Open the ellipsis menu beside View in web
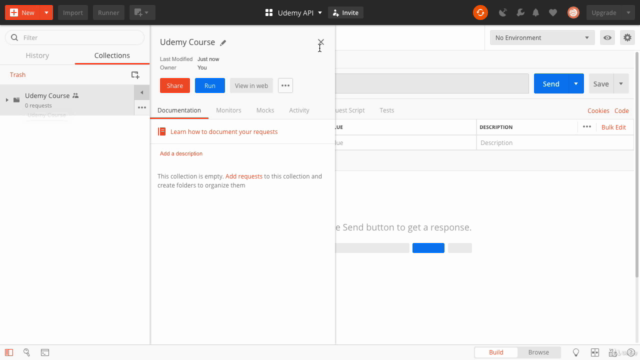The width and height of the screenshot is (640, 360). coord(285,86)
